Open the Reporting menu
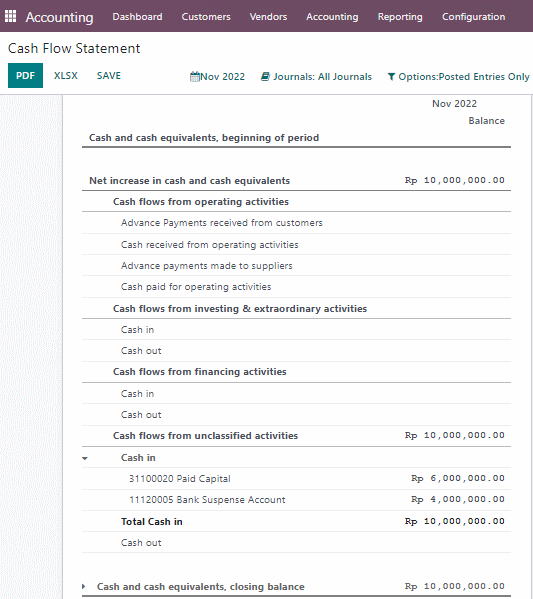533x599 pixels. click(400, 17)
